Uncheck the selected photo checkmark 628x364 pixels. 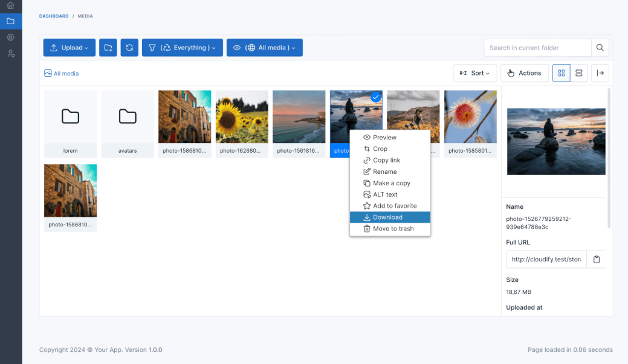click(375, 97)
